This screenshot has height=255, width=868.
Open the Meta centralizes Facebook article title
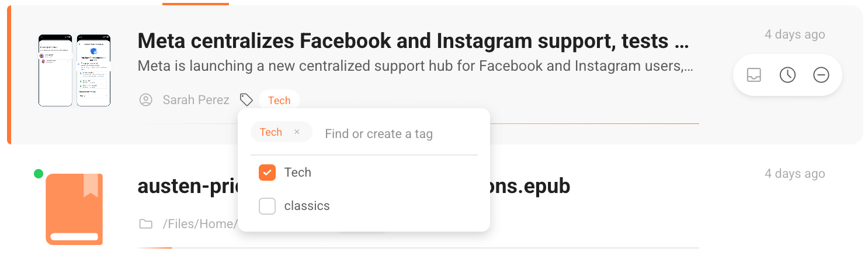click(x=412, y=41)
